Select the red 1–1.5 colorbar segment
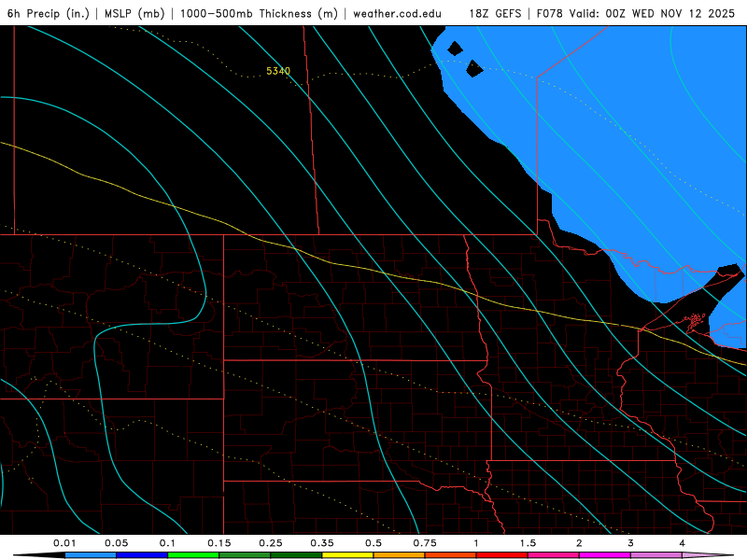This screenshot has width=747, height=560. pyautogui.click(x=502, y=555)
